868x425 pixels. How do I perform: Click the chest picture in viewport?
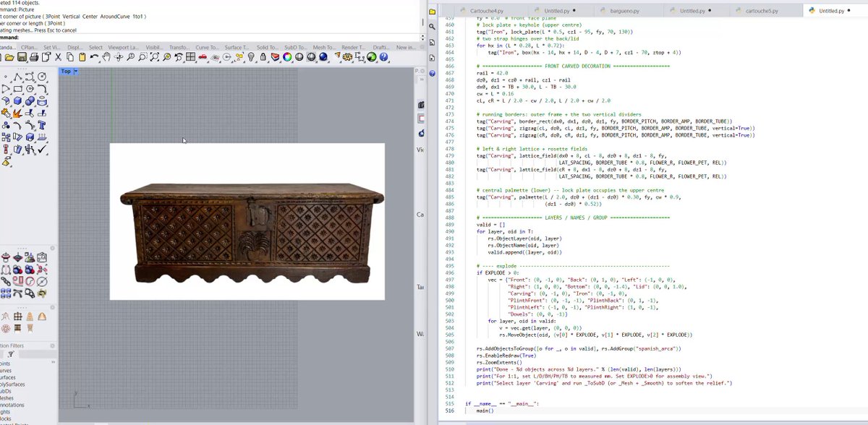pyautogui.click(x=247, y=221)
